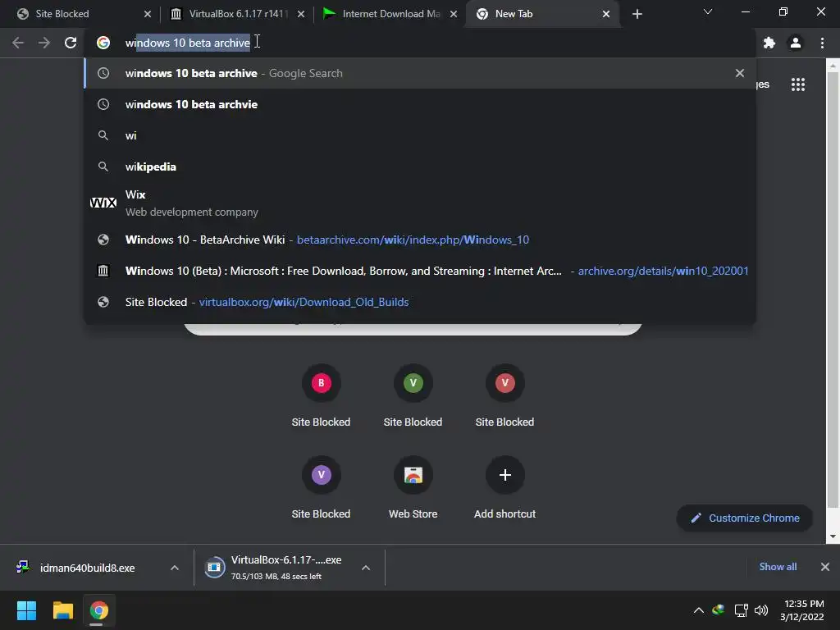This screenshot has height=630, width=840.
Task: Open the volume speaker tray icon
Action: coord(760,610)
